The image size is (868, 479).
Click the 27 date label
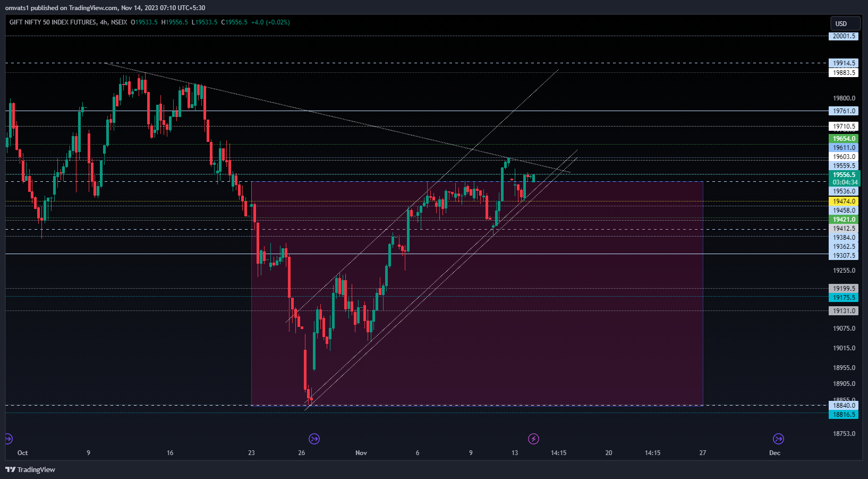point(703,453)
